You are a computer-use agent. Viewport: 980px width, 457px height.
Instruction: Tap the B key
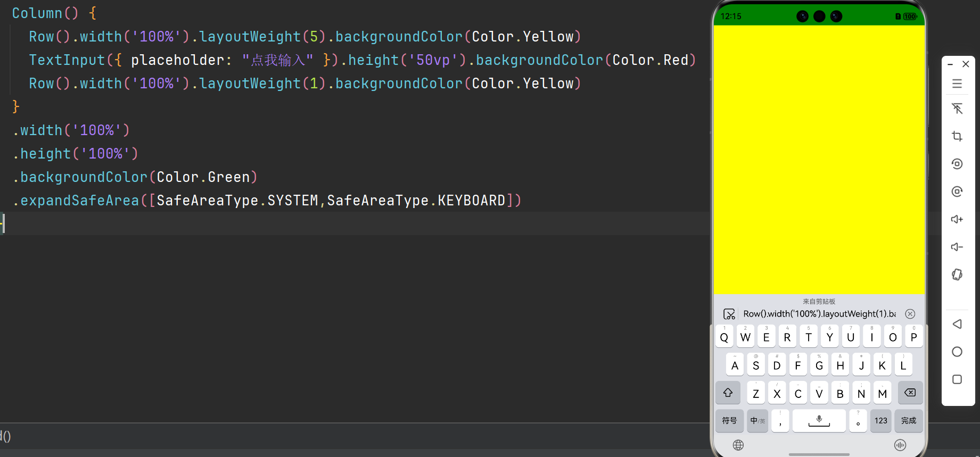coord(840,393)
